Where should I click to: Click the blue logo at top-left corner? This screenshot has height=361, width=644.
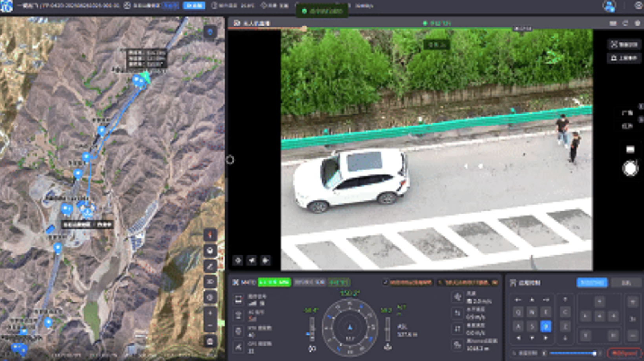click(x=6, y=6)
